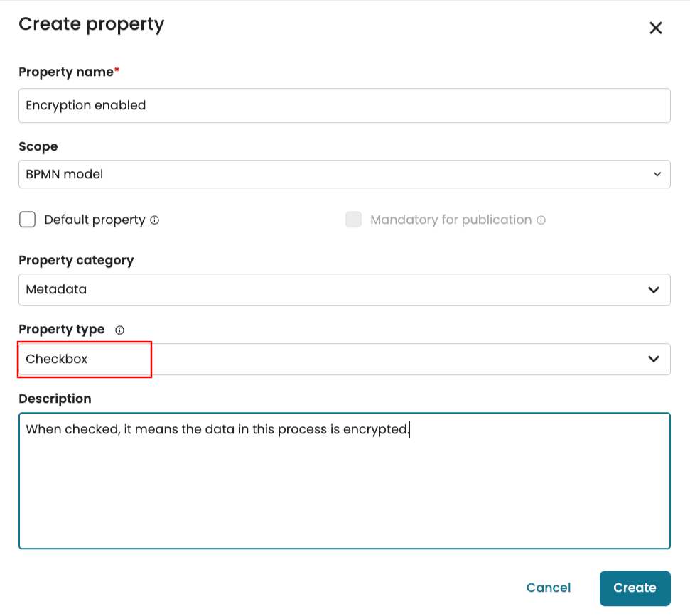Click the Cancel link
Image resolution: width=690 pixels, height=616 pixels.
pos(548,588)
